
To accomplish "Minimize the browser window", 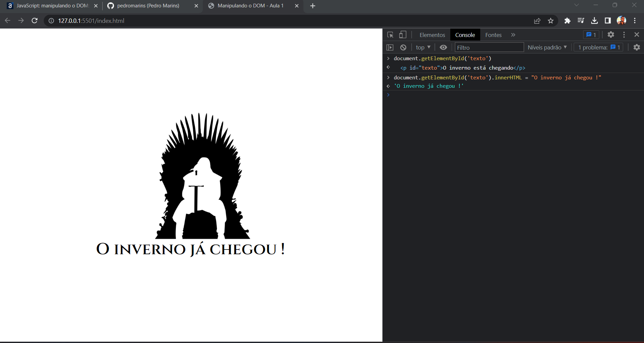I will tap(596, 5).
